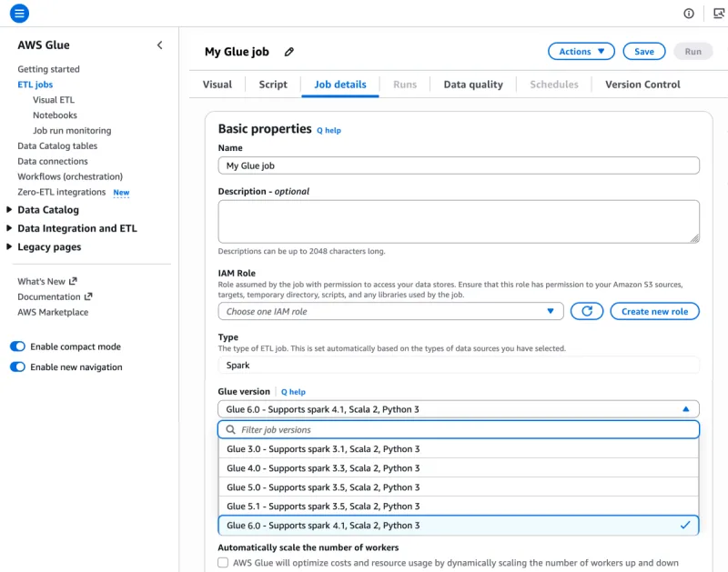Open Glue version Q help link
Screen dimensions: 728x572
[x=293, y=392]
